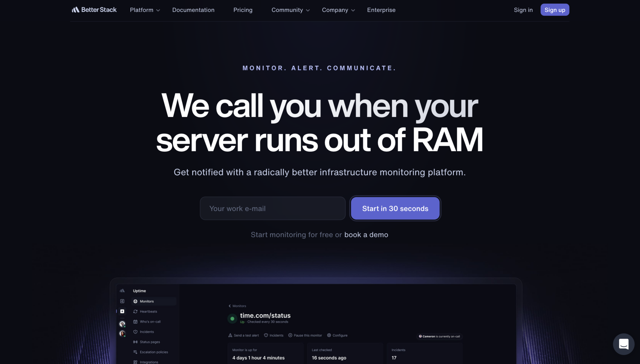Click the Configure gear icon
Viewport: 640px width, 364px height.
[x=329, y=335]
